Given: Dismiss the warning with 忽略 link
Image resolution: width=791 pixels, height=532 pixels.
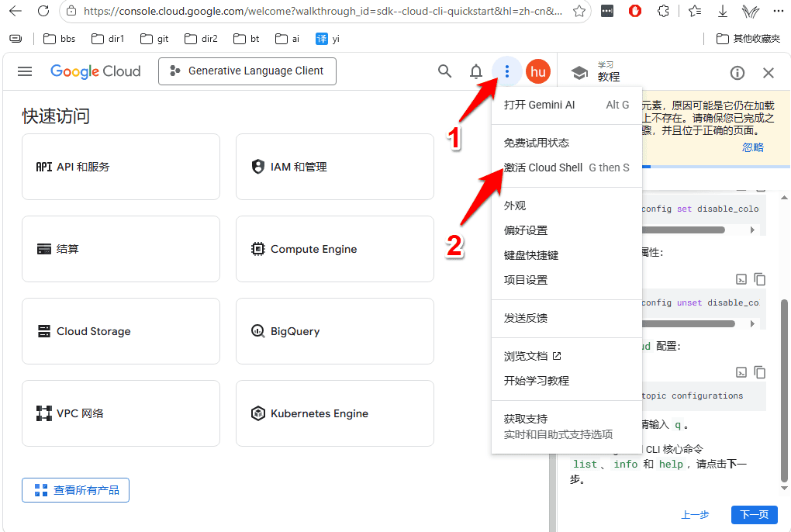Looking at the screenshot, I should point(753,147).
